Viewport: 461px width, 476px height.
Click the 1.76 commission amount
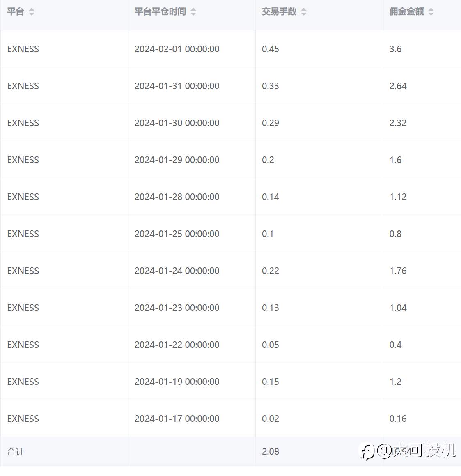(398, 271)
